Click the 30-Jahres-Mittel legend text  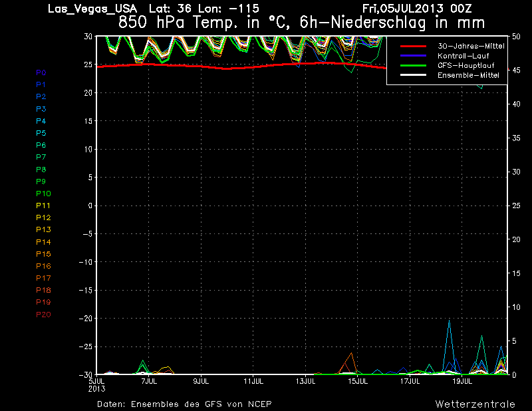(471, 46)
